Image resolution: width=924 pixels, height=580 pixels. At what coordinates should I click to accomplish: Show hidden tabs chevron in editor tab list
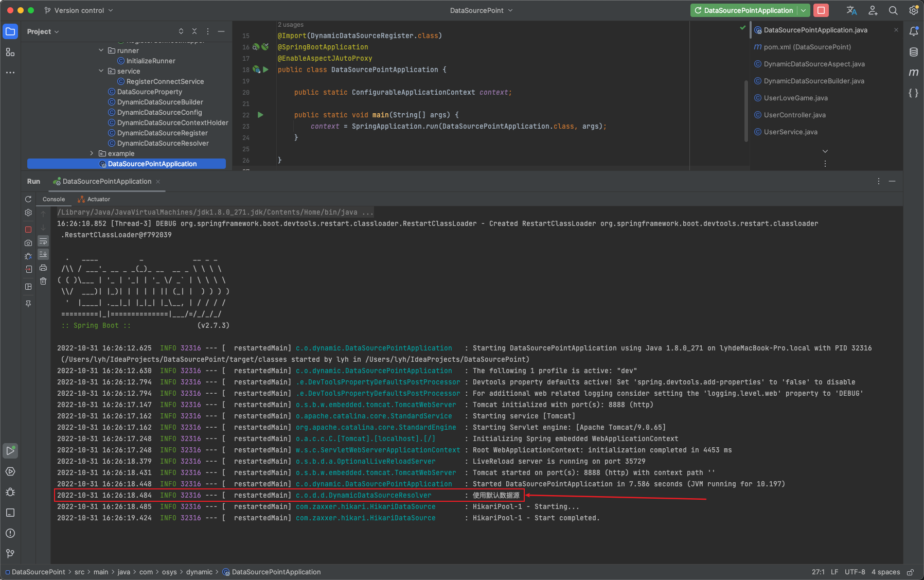825,151
